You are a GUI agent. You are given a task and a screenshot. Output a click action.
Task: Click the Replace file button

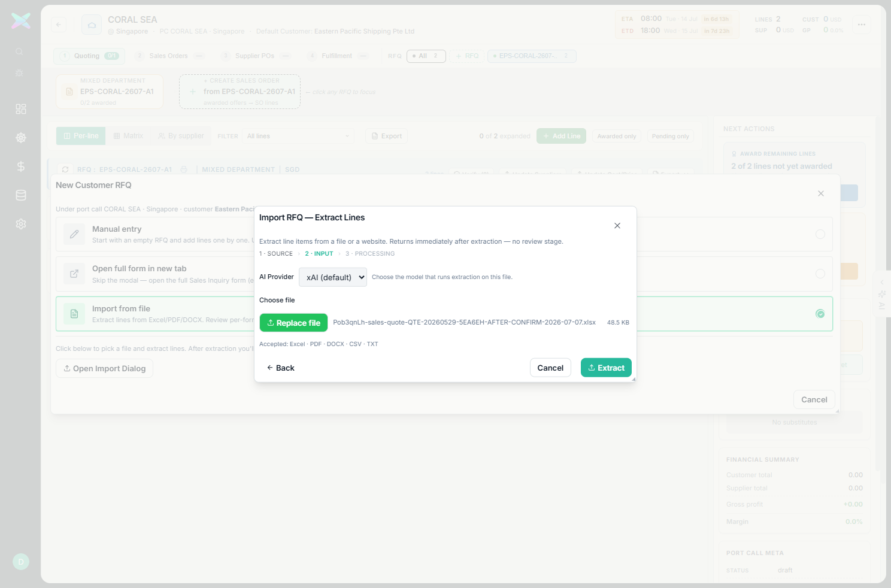(x=293, y=323)
